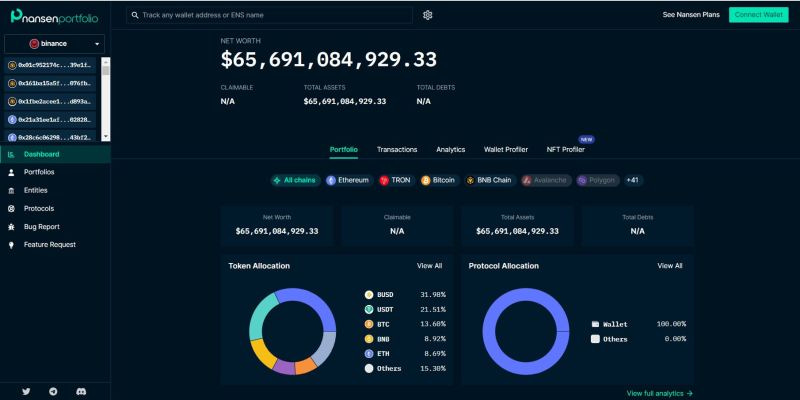Open Entities in sidebar
Viewport: 800px width, 400px height.
55,190
